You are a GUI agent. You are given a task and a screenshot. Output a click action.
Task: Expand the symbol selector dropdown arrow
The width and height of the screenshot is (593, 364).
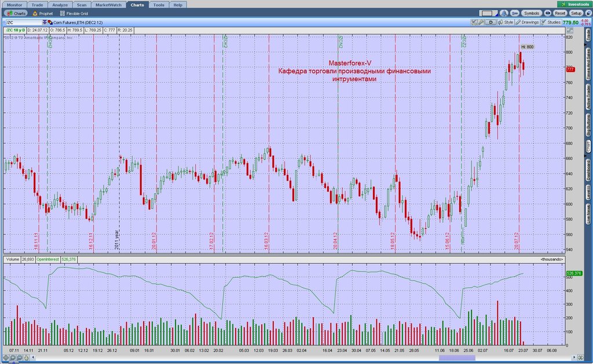click(44, 23)
